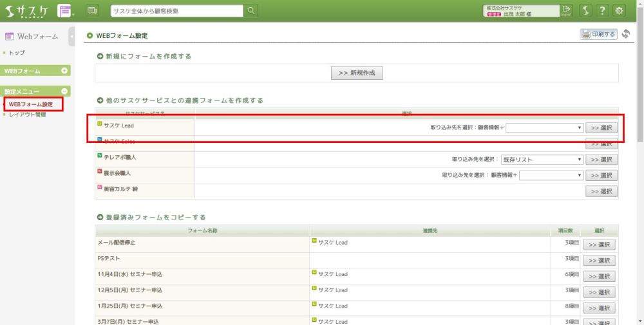Click the 11月4日(水) セミナー申込 form name
Screen dimensions: 644x325
pos(129,274)
